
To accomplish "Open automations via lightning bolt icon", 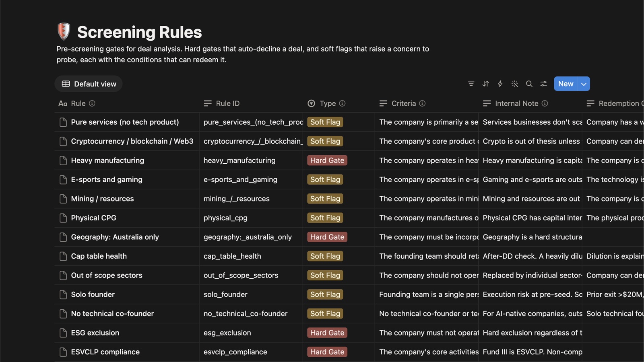I will (x=500, y=84).
